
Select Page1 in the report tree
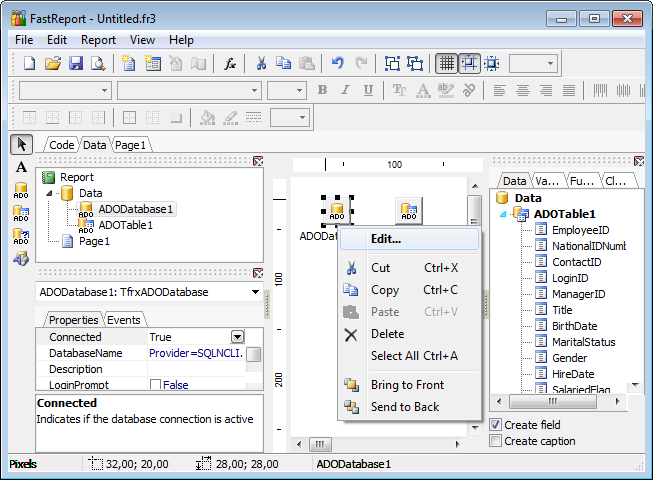pos(93,241)
